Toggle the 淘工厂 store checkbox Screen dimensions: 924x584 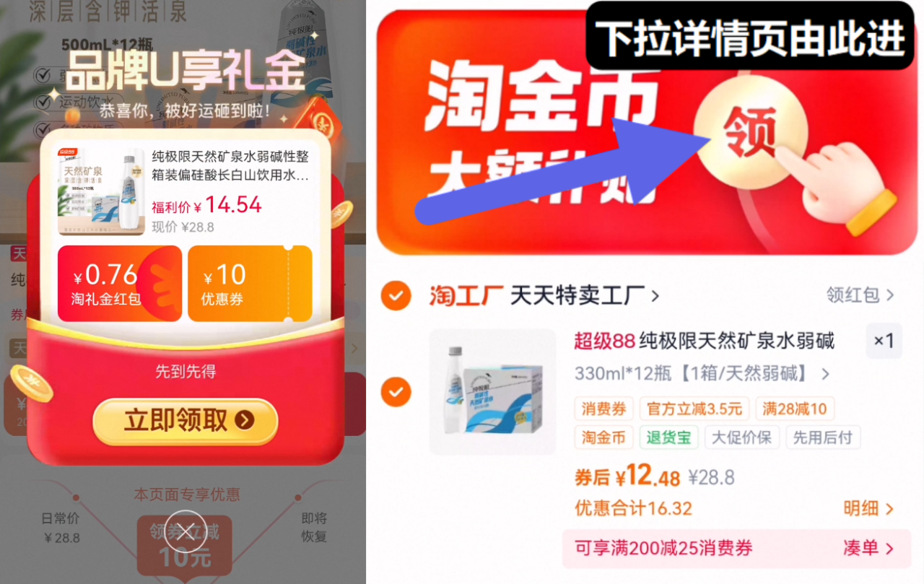[396, 295]
